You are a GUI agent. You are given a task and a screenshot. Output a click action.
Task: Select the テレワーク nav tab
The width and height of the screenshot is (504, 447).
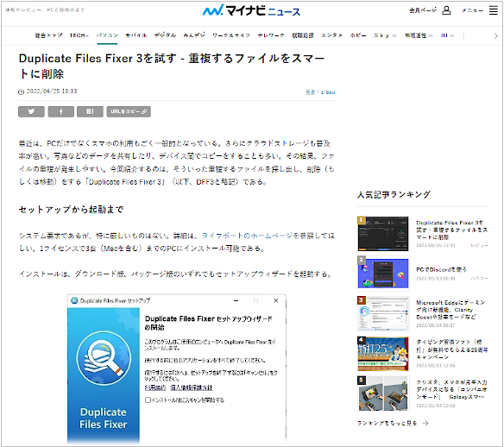(x=271, y=35)
